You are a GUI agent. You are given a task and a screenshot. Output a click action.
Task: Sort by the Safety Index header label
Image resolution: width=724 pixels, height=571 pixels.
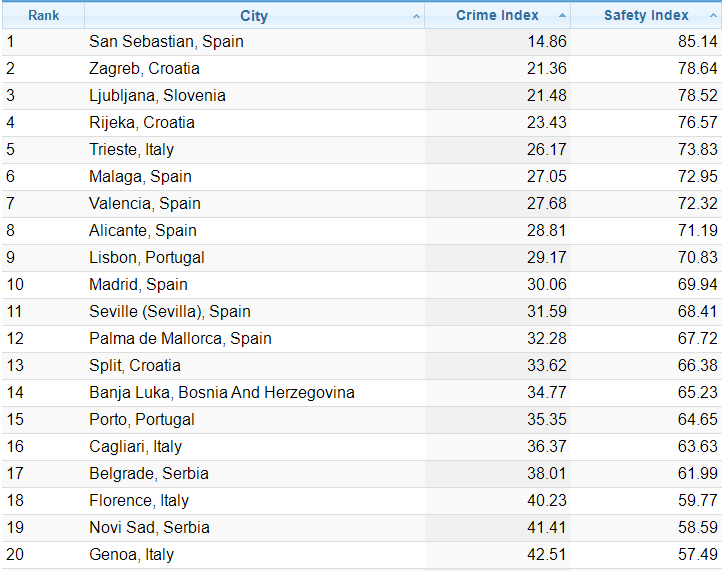646,16
